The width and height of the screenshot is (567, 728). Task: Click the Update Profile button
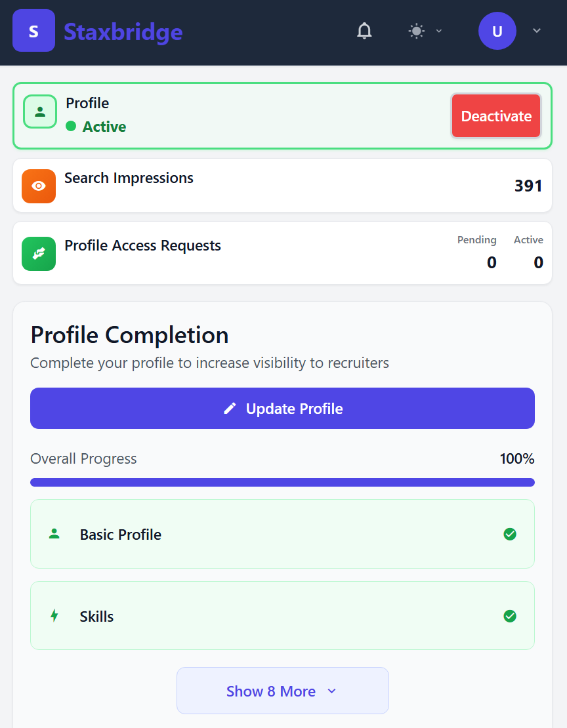[282, 408]
